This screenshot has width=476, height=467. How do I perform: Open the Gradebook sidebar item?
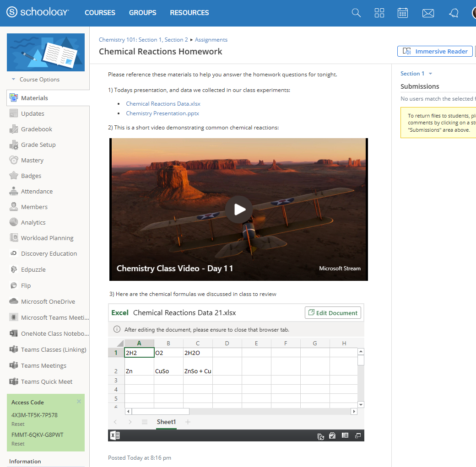pyautogui.click(x=37, y=129)
